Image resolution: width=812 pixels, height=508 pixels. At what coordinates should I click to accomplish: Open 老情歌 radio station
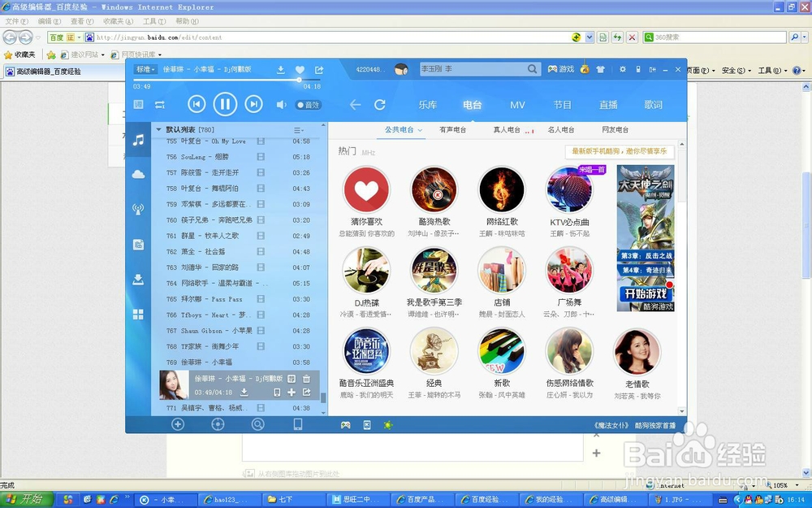(x=637, y=353)
